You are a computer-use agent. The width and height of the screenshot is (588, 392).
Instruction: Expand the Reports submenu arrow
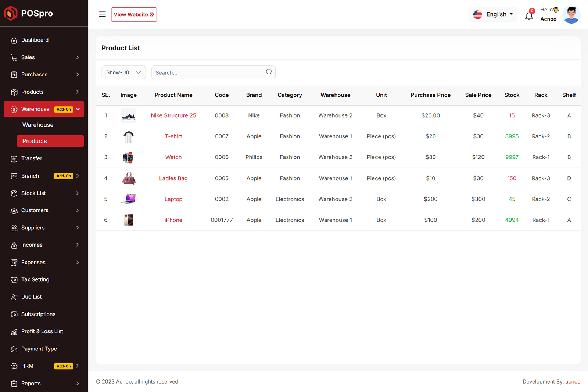coord(78,384)
